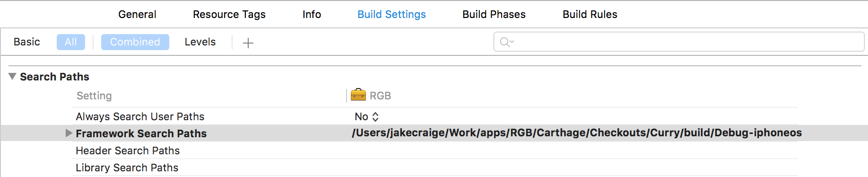Click the RGB target toolbox icon
Image resolution: width=868 pixels, height=177 pixels.
pos(358,95)
